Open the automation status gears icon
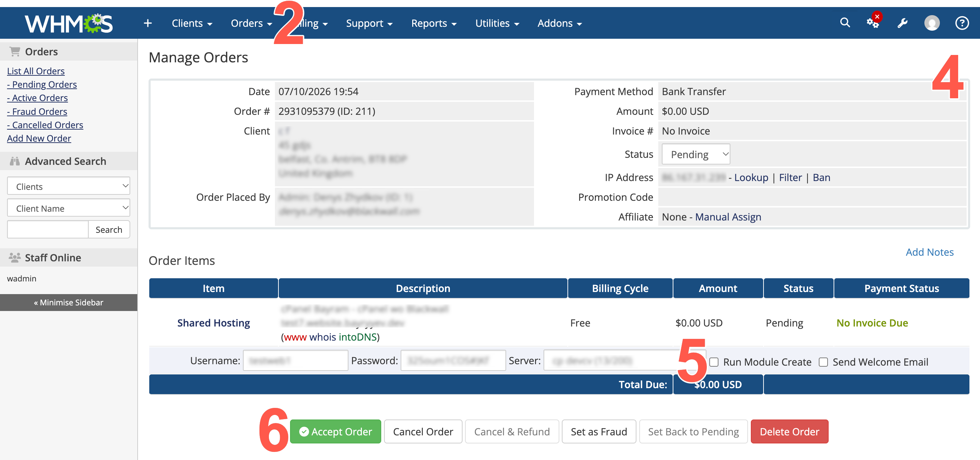This screenshot has width=980, height=460. tap(873, 23)
